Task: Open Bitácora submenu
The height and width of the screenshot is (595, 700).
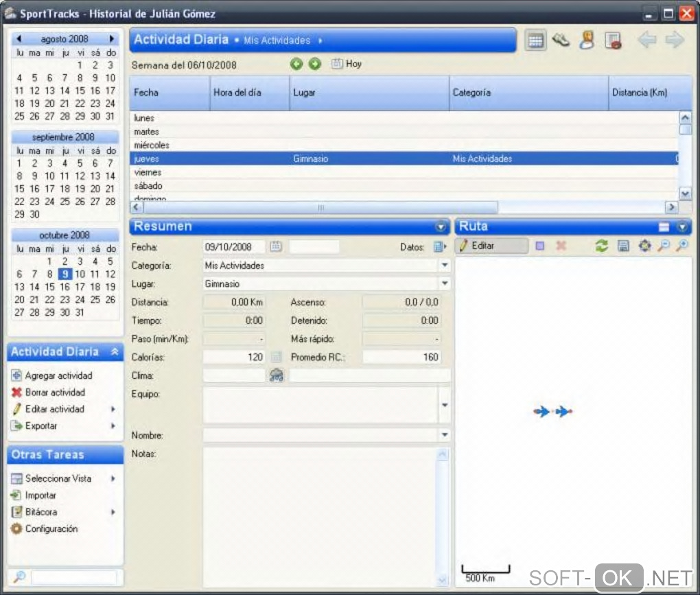Action: [x=63, y=512]
